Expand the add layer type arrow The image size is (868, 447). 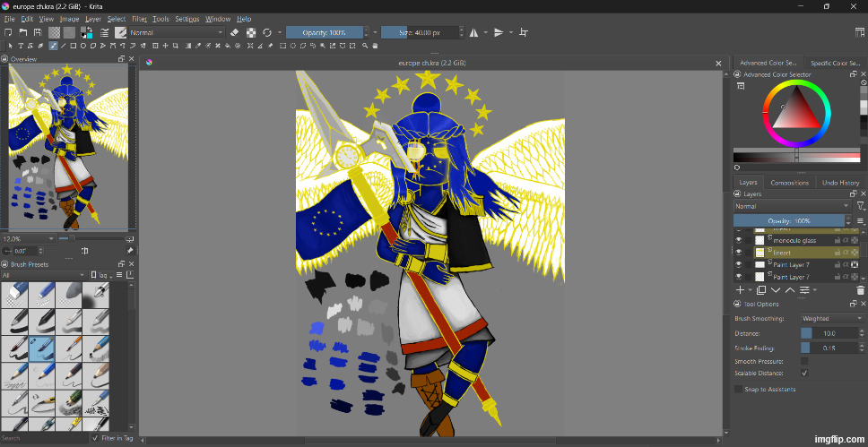(x=751, y=290)
